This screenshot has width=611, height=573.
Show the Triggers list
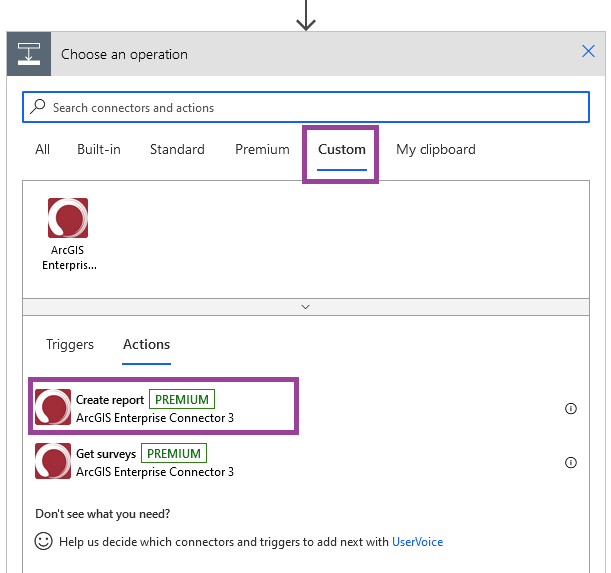[70, 344]
